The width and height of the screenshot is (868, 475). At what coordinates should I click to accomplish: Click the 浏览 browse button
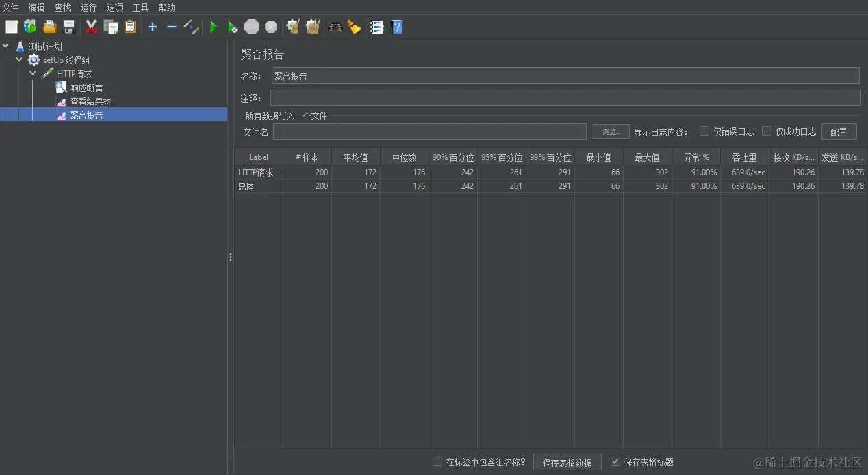tap(611, 131)
